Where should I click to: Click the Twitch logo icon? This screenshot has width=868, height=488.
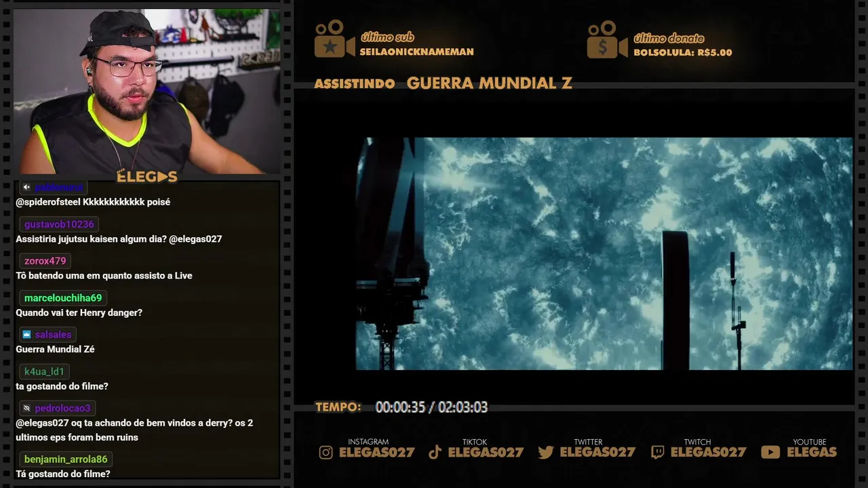[x=657, y=452]
